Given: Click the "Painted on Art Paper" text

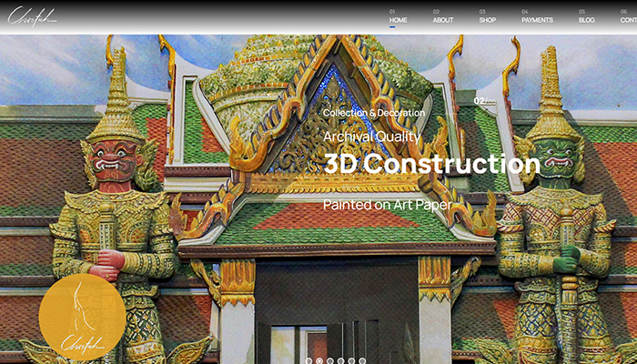Looking at the screenshot, I should [389, 205].
